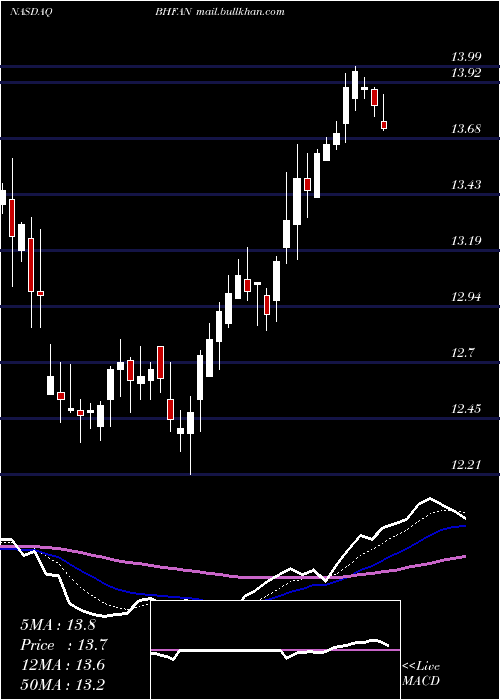Click the 5MA : 13.8 readout
Viewport: 500px width, 700px height.
click(58, 625)
